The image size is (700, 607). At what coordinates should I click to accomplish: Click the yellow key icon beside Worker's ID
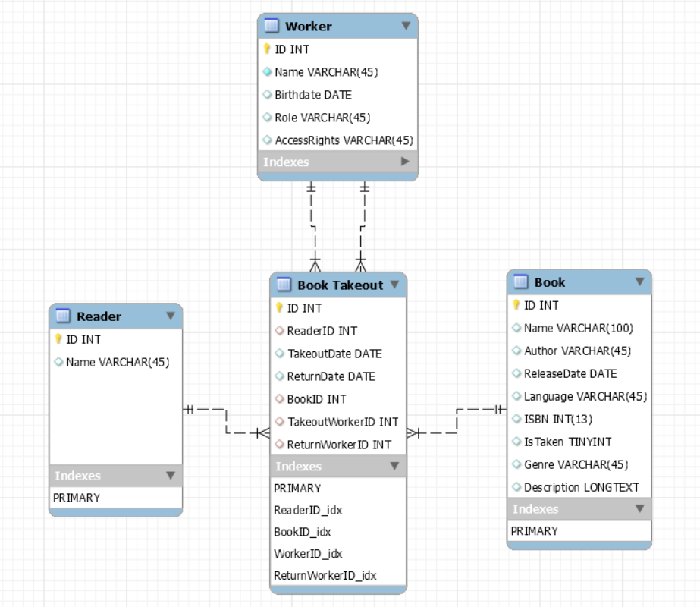tap(265, 49)
